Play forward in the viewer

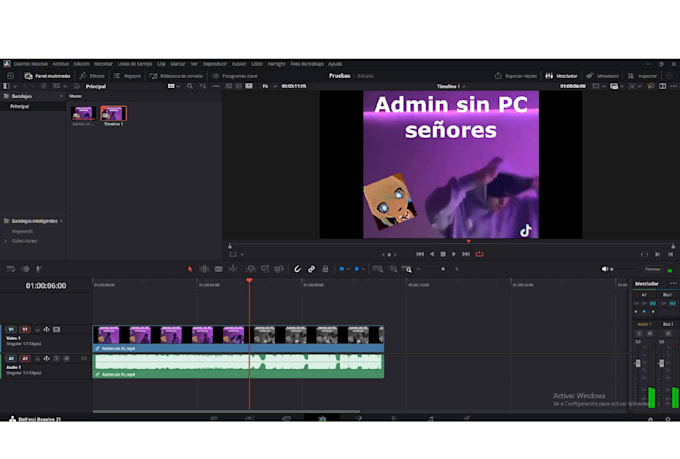[454, 254]
